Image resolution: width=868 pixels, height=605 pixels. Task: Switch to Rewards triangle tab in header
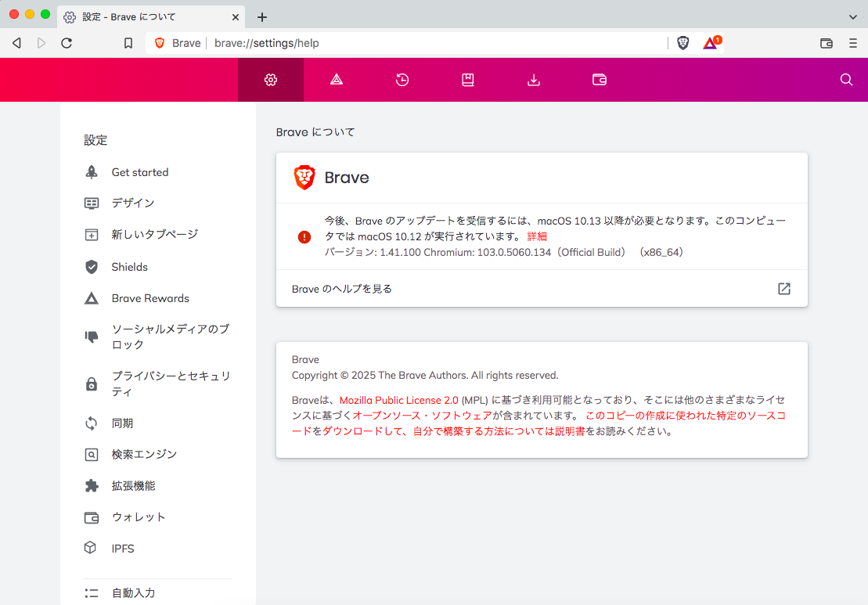point(337,80)
